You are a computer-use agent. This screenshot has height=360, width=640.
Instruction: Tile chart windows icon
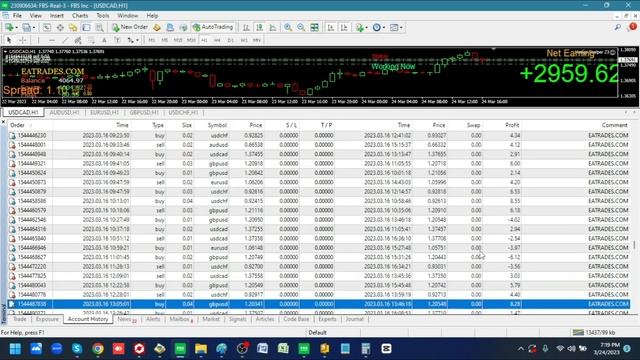pos(314,27)
